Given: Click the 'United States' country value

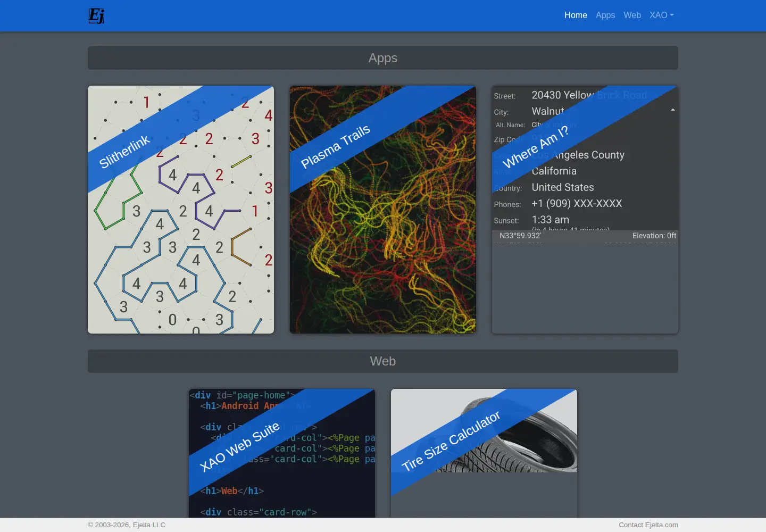Looking at the screenshot, I should [563, 187].
